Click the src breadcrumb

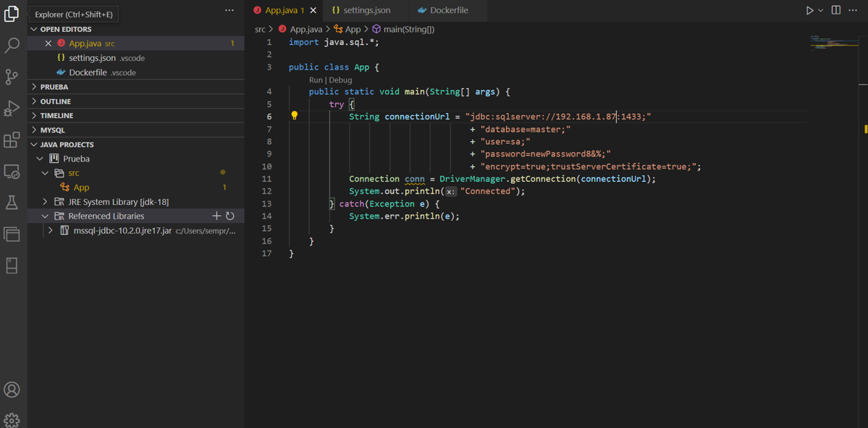click(x=260, y=30)
